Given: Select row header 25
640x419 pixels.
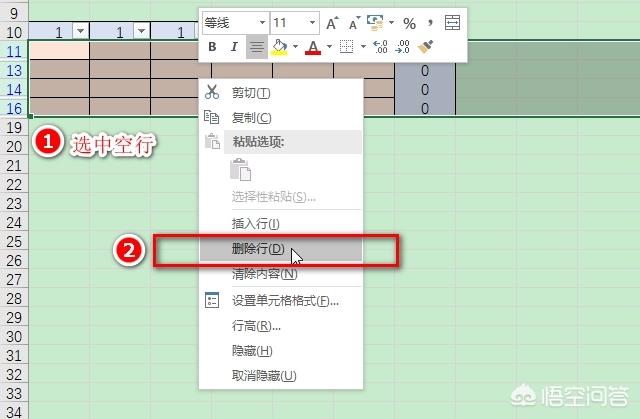Looking at the screenshot, I should coord(14,242).
